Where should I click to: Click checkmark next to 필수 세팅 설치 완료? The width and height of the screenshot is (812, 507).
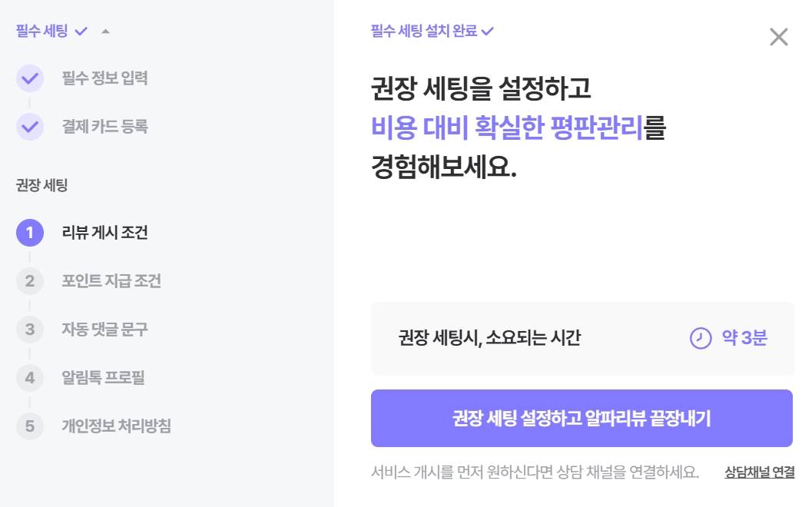coord(487,31)
